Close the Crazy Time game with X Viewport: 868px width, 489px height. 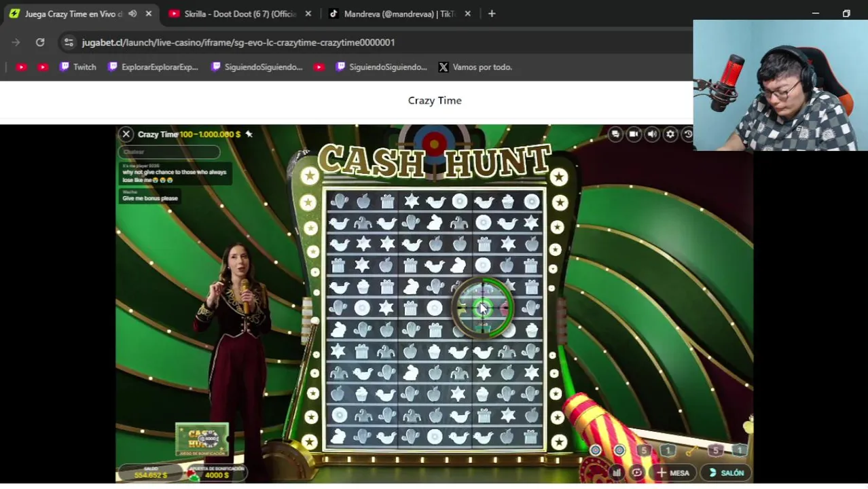(x=126, y=134)
